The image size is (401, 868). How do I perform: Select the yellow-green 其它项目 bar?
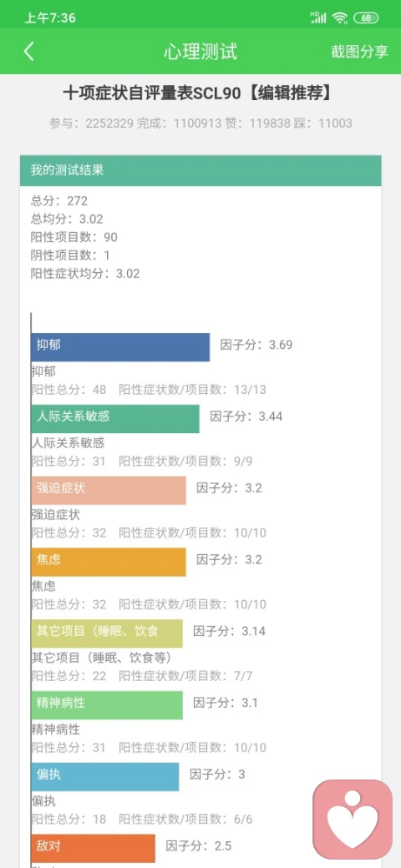click(107, 633)
